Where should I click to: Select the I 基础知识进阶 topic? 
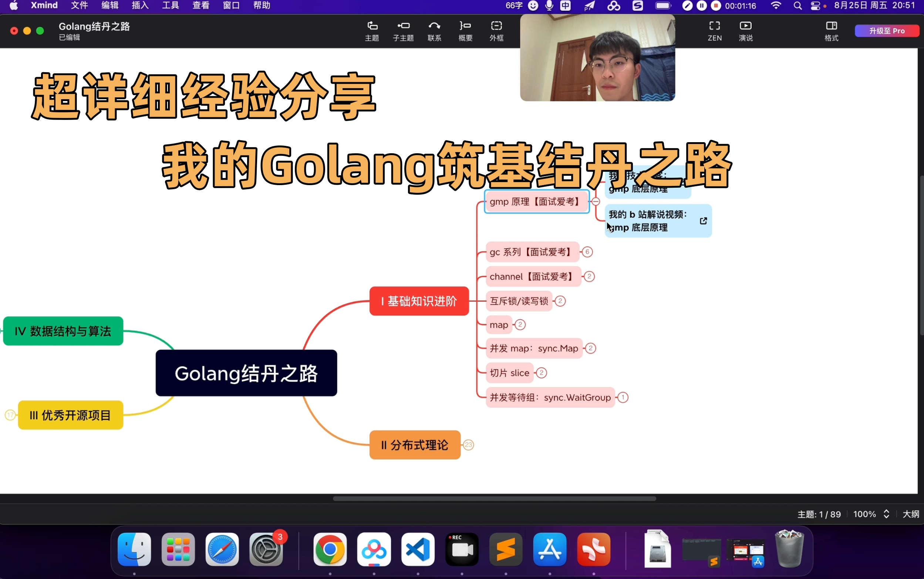(419, 301)
